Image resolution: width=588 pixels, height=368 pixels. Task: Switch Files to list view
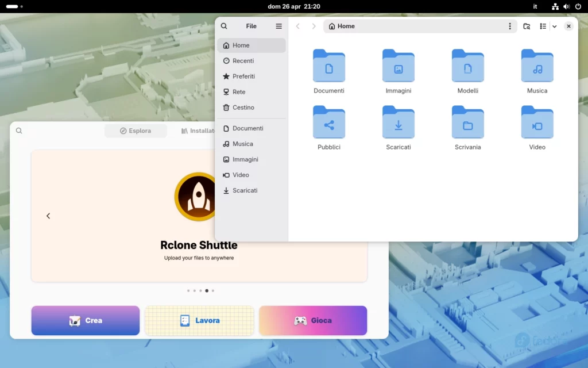tap(542, 26)
